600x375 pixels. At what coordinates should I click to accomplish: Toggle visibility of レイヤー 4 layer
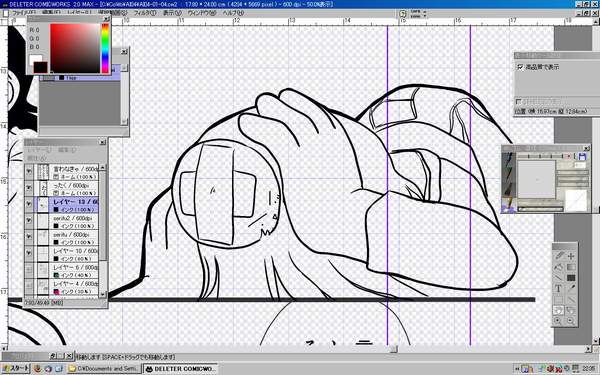pyautogui.click(x=29, y=287)
